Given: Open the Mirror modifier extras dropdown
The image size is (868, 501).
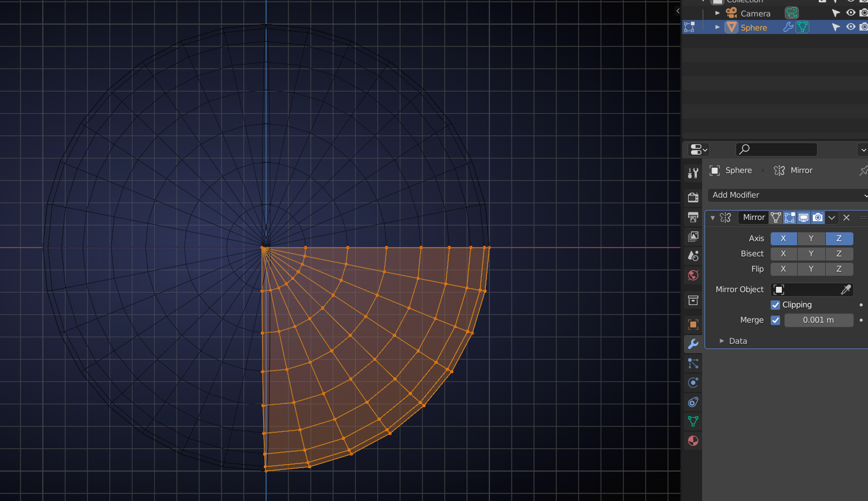Looking at the screenshot, I should pyautogui.click(x=832, y=217).
